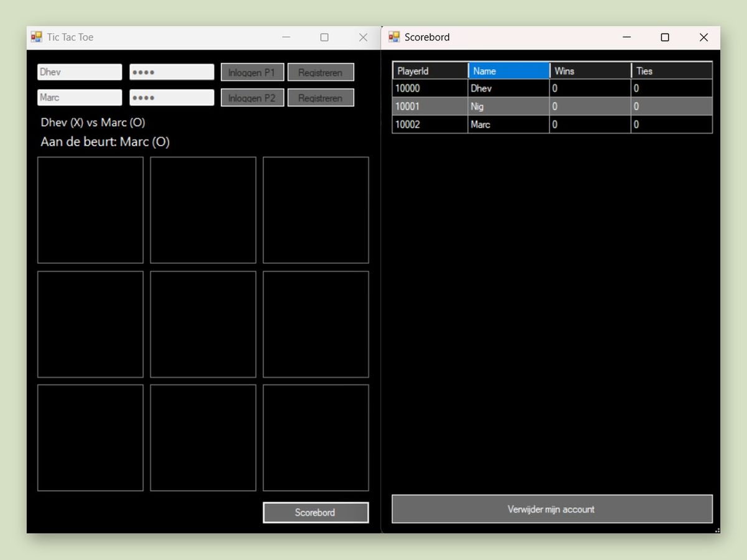Viewport: 747px width, 560px height.
Task: Select the bottom-right board cell
Action: coord(316,438)
